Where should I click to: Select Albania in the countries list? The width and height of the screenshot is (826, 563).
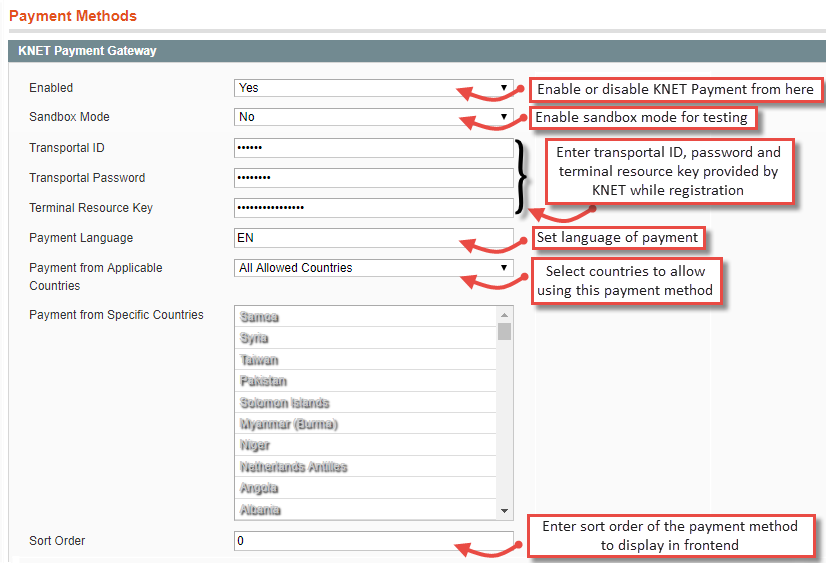pos(366,510)
